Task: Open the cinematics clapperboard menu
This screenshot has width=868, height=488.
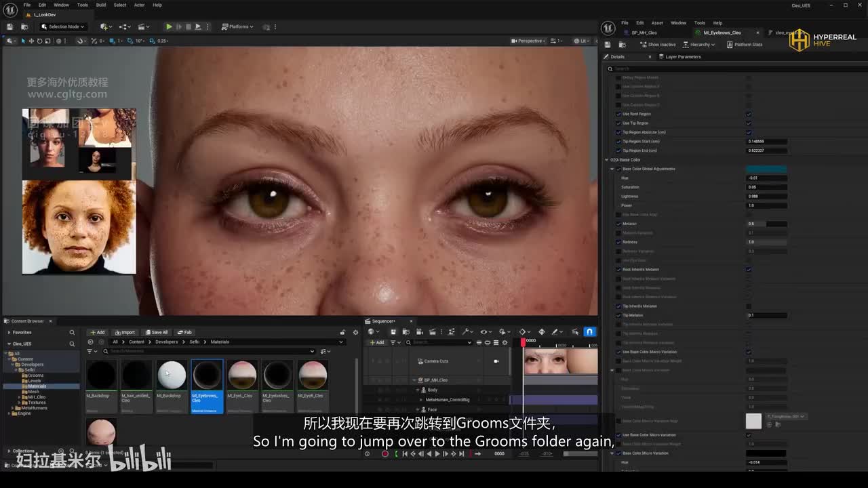Action: click(x=143, y=26)
